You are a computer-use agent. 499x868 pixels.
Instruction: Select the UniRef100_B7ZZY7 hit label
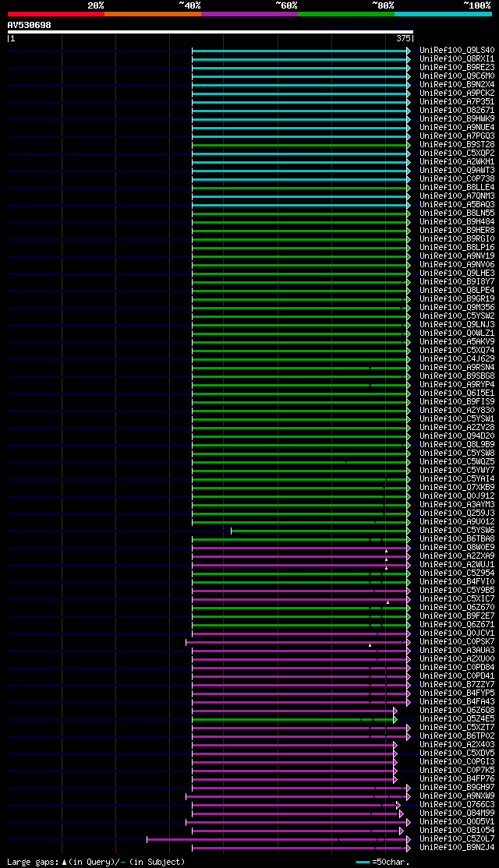click(x=457, y=685)
